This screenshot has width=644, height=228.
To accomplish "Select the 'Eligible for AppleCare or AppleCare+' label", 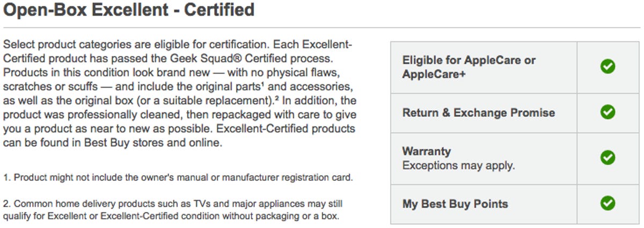I will (469, 67).
